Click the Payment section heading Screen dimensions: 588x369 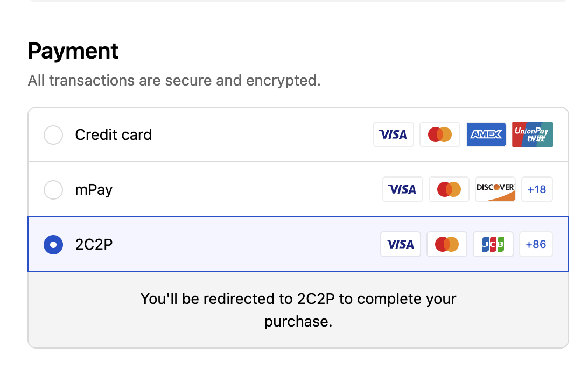tap(73, 51)
